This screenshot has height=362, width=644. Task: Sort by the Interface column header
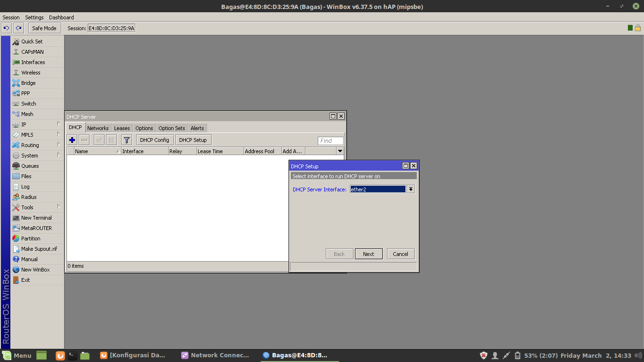point(145,151)
